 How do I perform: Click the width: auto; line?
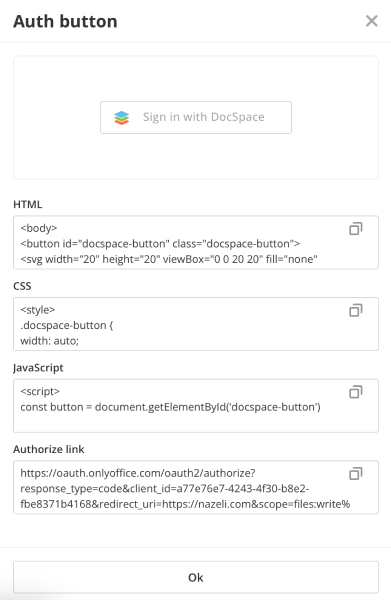pos(50,341)
